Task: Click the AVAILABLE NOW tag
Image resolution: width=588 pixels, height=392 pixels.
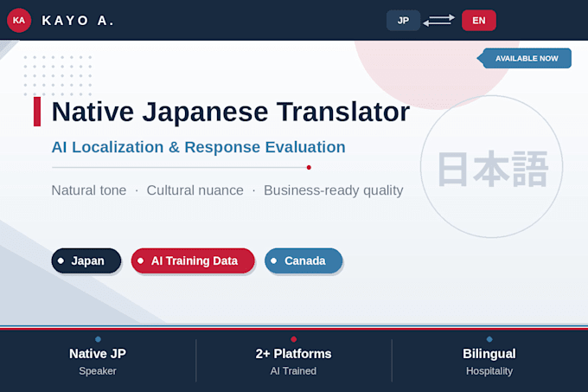Action: 526,58
